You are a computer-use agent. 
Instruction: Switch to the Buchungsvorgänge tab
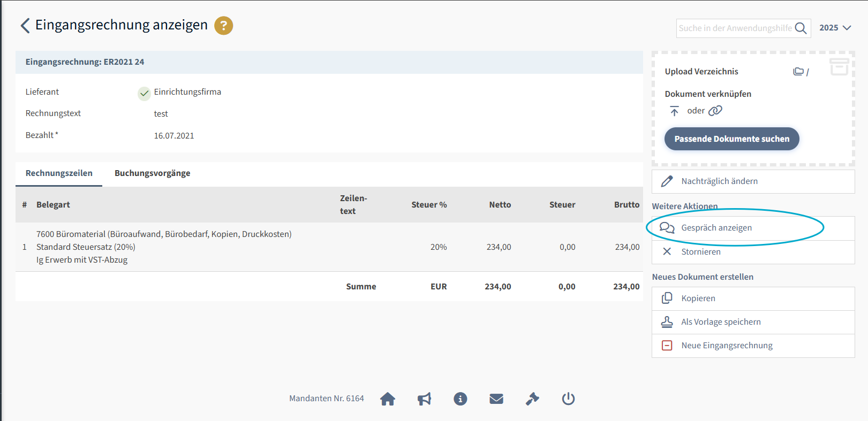click(152, 173)
